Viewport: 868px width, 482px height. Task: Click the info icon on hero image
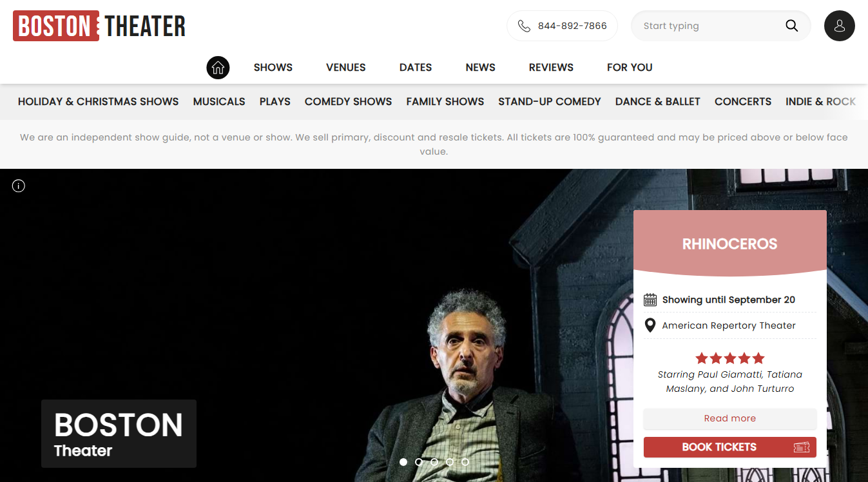[x=19, y=186]
